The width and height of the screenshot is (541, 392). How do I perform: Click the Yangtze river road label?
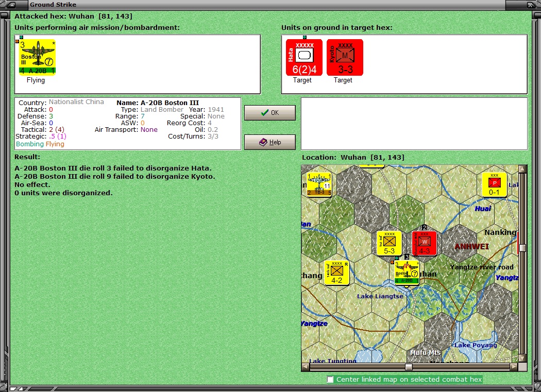482,267
